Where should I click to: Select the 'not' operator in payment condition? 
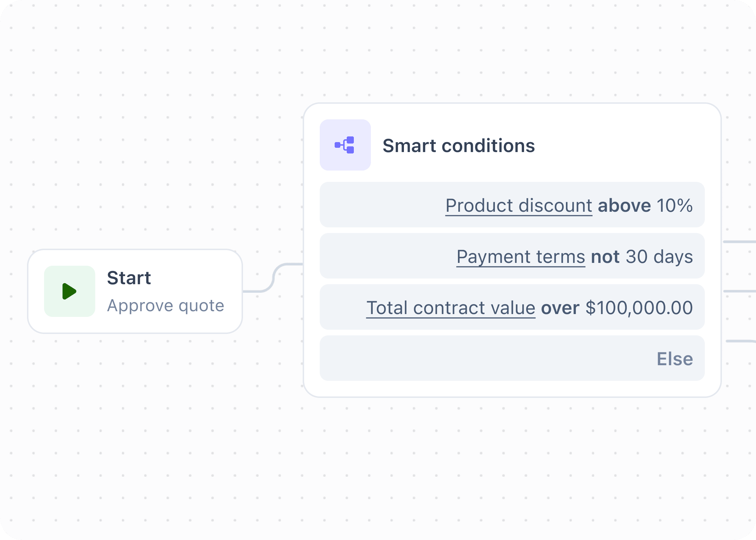pyautogui.click(x=604, y=256)
